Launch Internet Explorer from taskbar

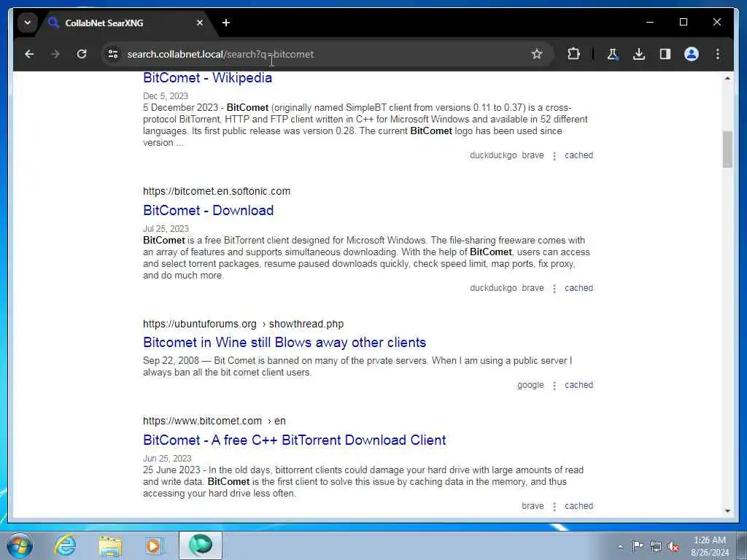[x=65, y=545]
